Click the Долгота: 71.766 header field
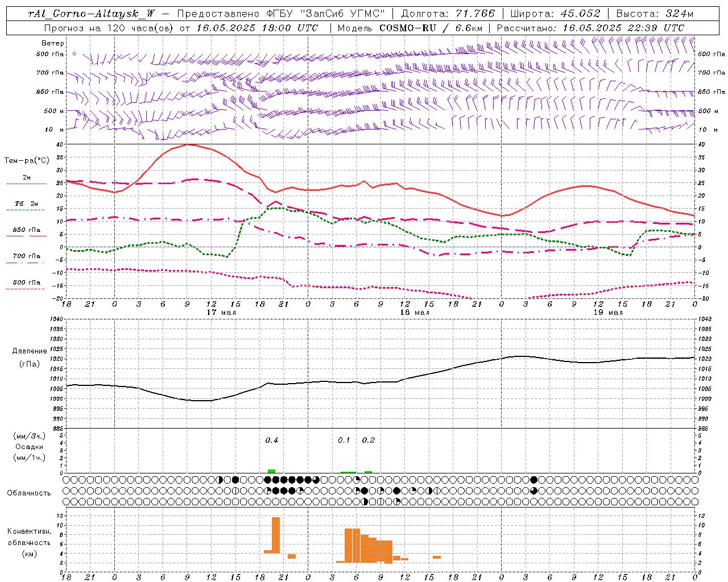 point(448,14)
